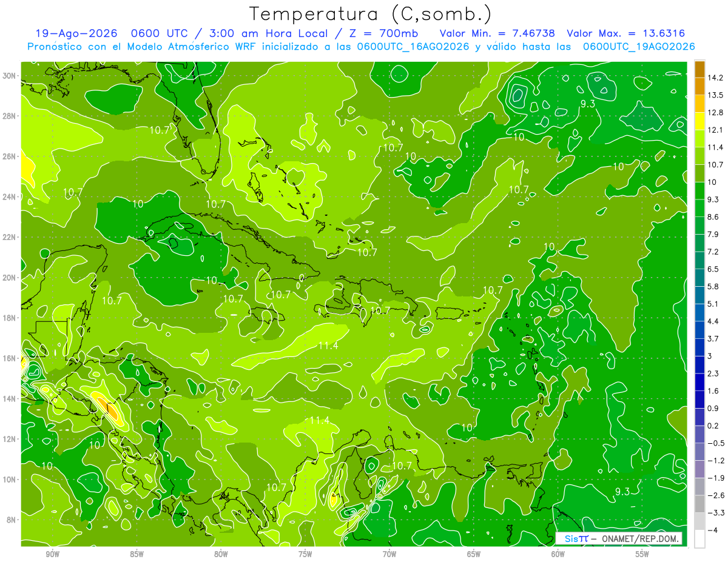Image resolution: width=728 pixels, height=562 pixels.
Task: Click the "12.8" value on the color scale
Action: [x=715, y=112]
